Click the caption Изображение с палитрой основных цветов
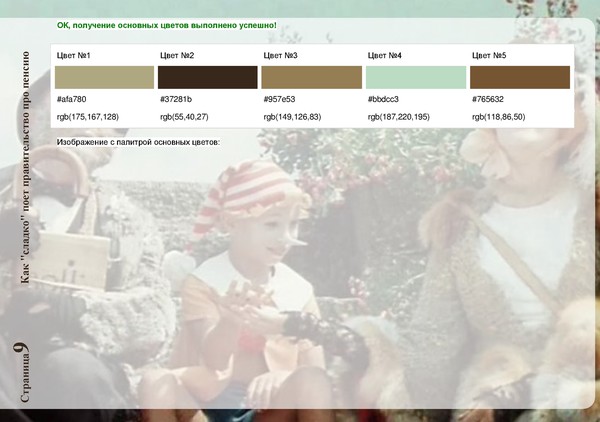The width and height of the screenshot is (600, 422). tap(138, 142)
